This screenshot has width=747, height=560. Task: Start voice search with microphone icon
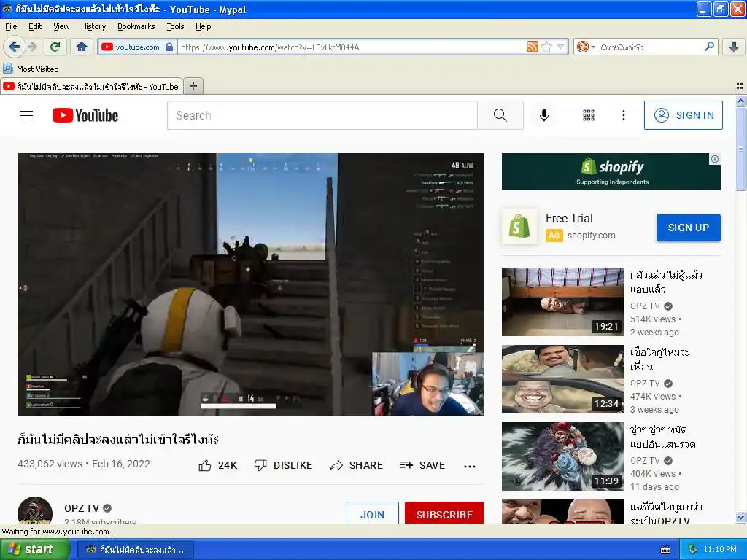[544, 115]
